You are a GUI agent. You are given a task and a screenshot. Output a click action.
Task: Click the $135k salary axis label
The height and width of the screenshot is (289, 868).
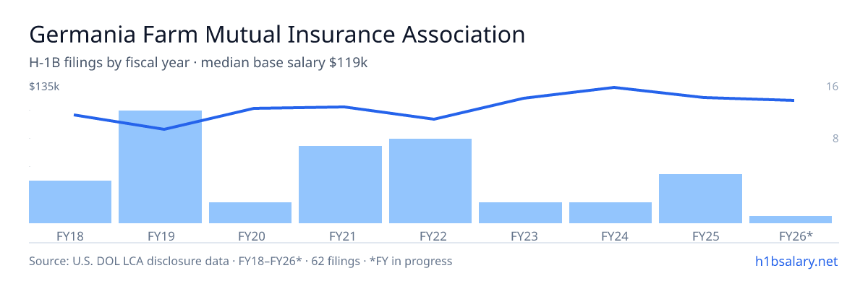coord(44,87)
